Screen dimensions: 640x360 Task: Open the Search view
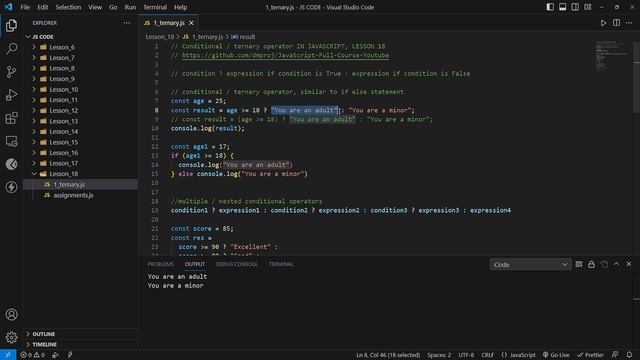(x=11, y=49)
